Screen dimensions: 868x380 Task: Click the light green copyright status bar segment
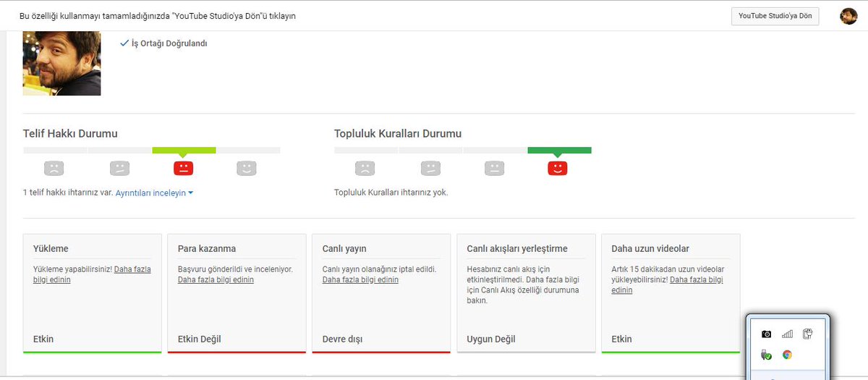tap(184, 151)
